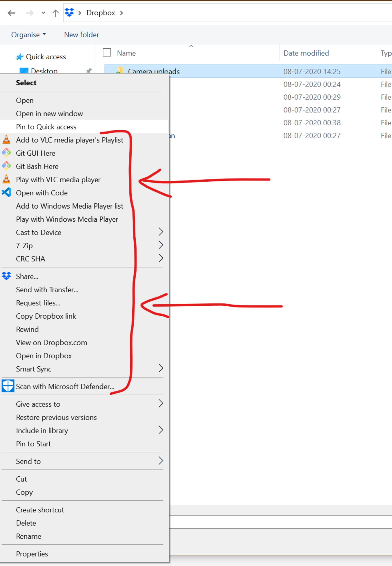
Task: Click the Git GUI Here icon
Action: pos(6,153)
